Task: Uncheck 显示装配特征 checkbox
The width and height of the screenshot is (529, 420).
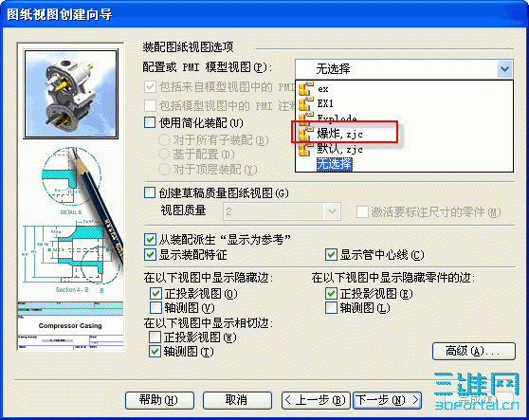Action: pos(150,255)
